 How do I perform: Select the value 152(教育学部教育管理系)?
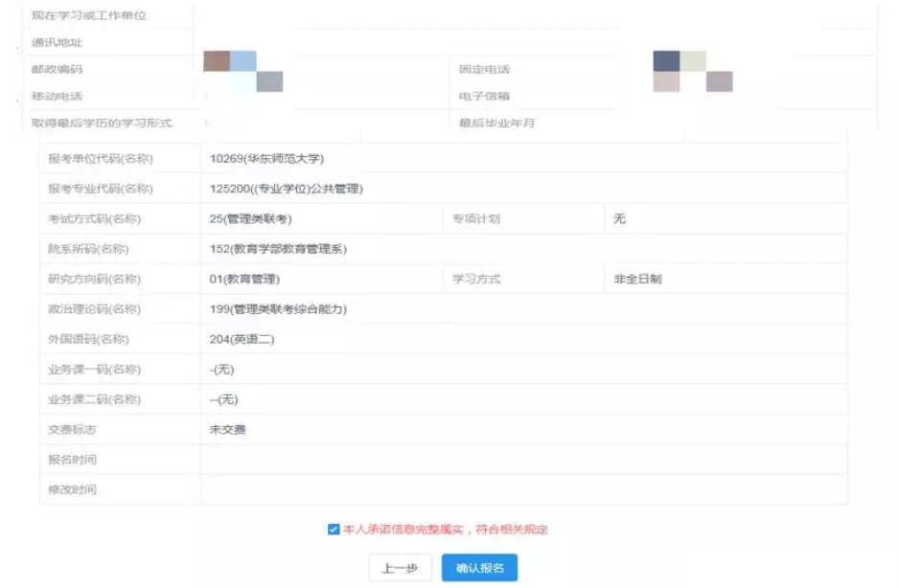point(278,249)
